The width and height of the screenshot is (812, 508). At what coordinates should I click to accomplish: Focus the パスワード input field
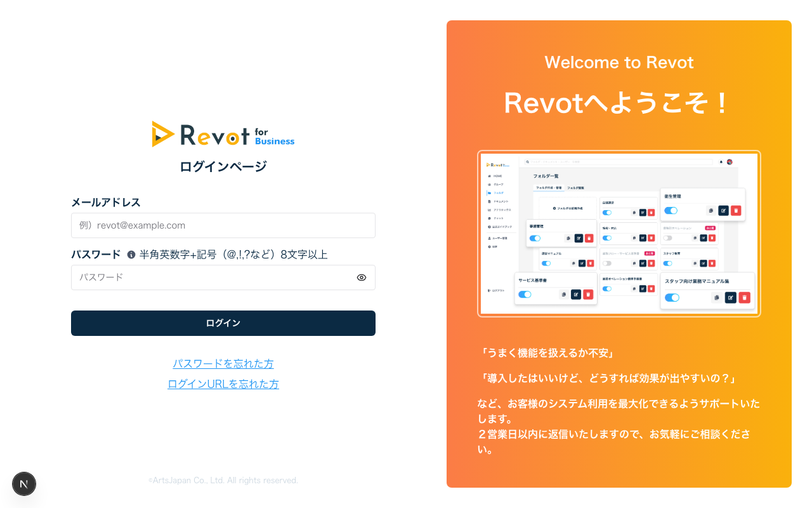click(213, 277)
